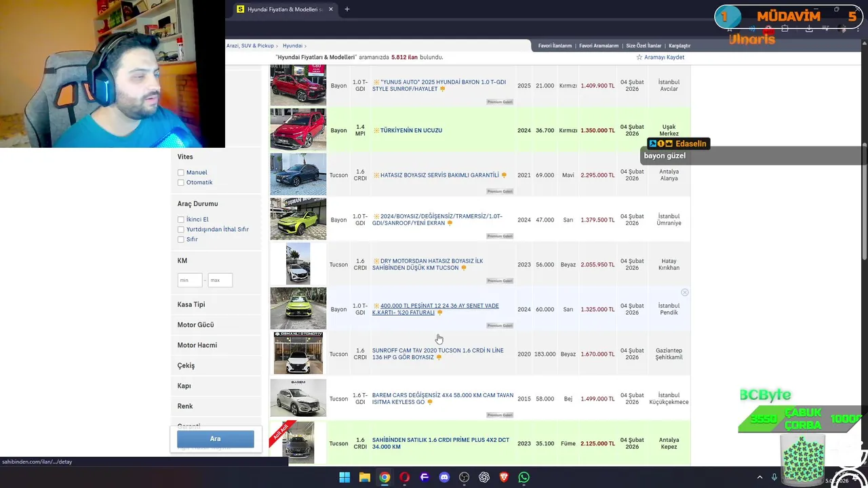Expand the Renk filter section
The height and width of the screenshot is (488, 868).
pos(185,406)
